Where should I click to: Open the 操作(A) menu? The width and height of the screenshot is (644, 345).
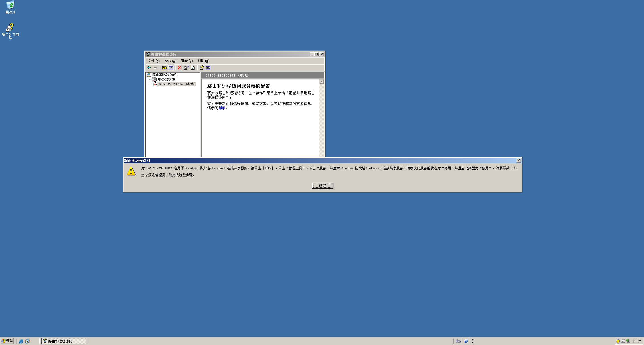coord(170,61)
